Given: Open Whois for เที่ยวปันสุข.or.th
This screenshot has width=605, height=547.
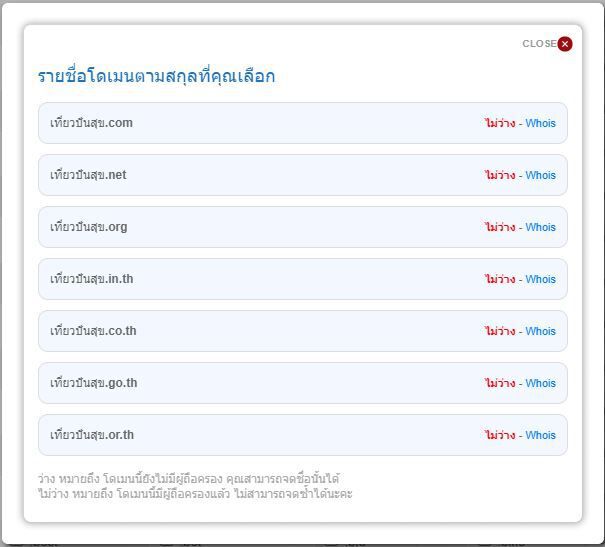Looking at the screenshot, I should 541,436.
